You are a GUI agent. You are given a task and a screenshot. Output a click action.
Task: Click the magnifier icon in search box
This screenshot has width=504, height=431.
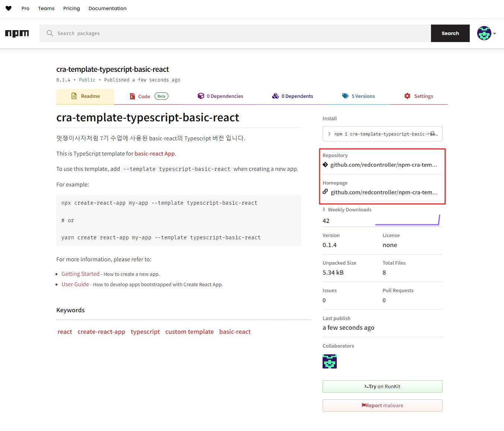click(50, 33)
